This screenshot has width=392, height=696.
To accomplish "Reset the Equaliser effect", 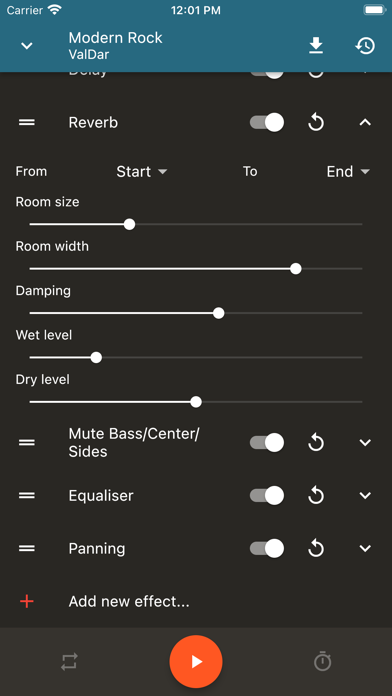I will pos(316,495).
